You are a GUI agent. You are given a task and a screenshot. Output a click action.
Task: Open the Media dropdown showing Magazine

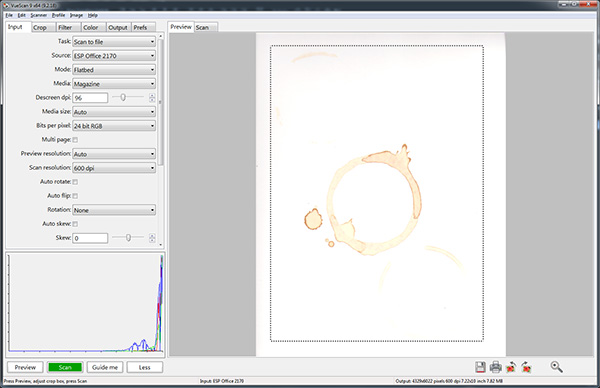point(114,84)
